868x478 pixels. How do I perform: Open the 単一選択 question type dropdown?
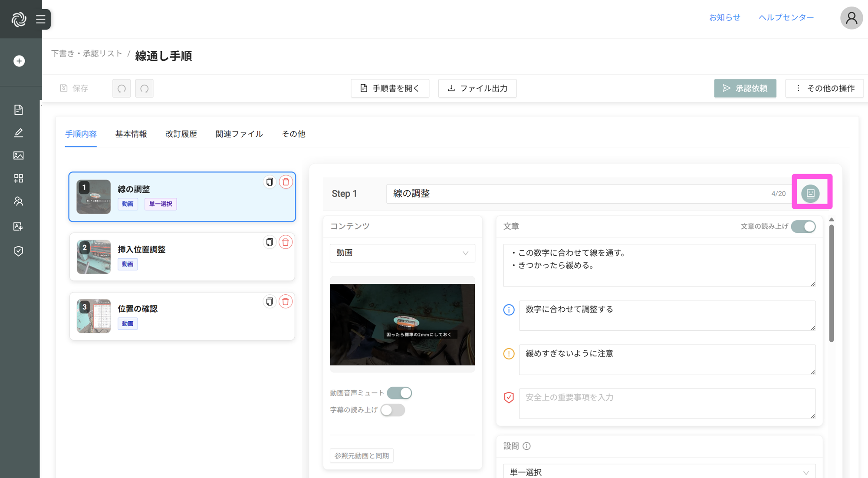pyautogui.click(x=659, y=472)
